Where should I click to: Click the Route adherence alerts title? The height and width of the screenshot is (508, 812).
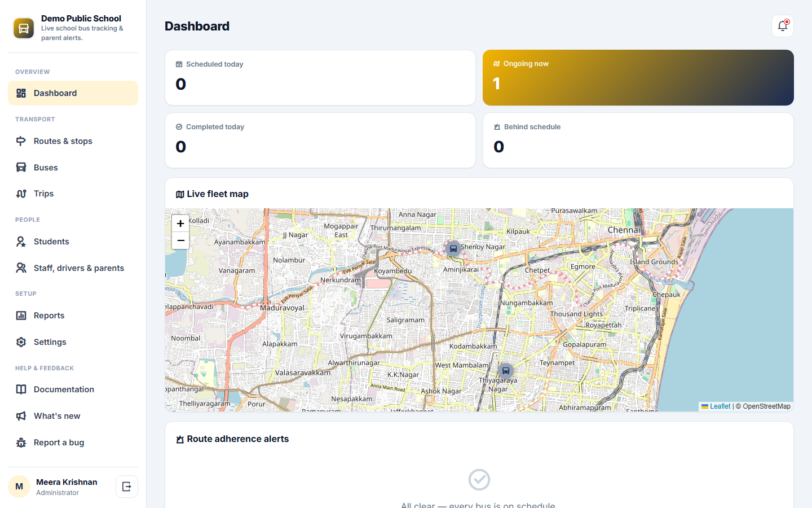[x=238, y=439]
